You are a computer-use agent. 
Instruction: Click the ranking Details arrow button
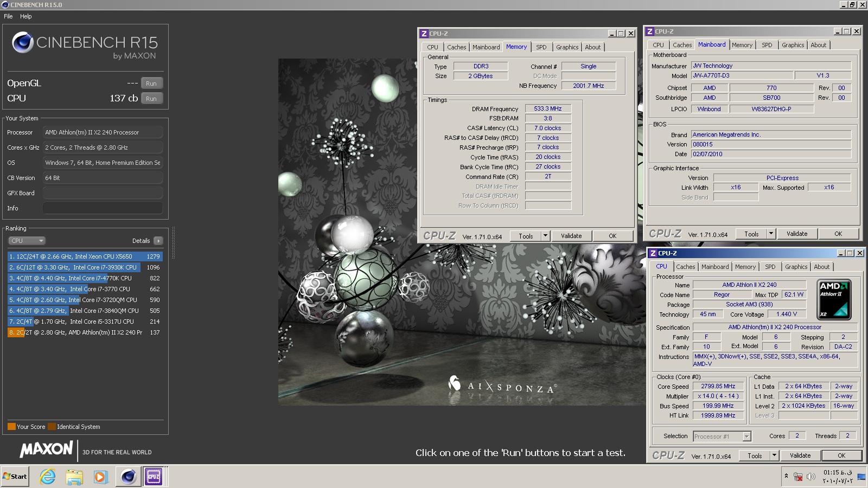click(x=158, y=241)
